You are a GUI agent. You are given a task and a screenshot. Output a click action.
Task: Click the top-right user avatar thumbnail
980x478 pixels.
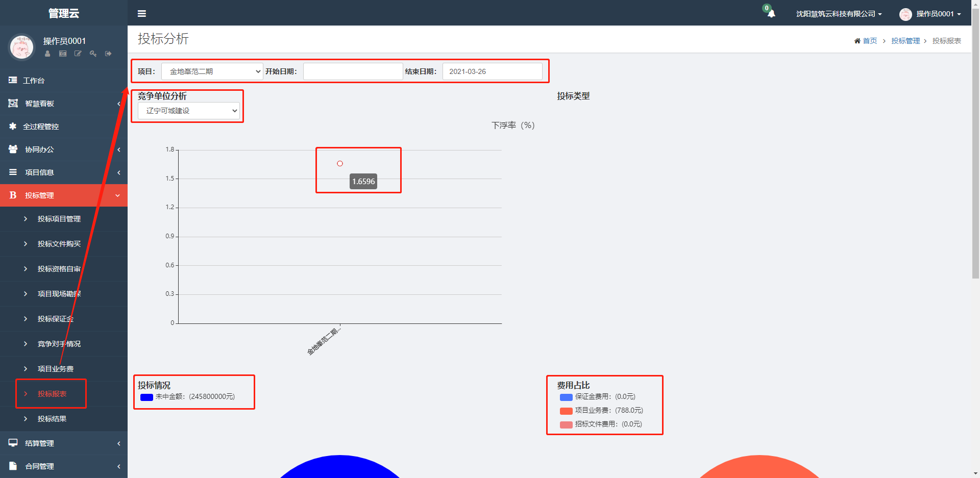[905, 14]
